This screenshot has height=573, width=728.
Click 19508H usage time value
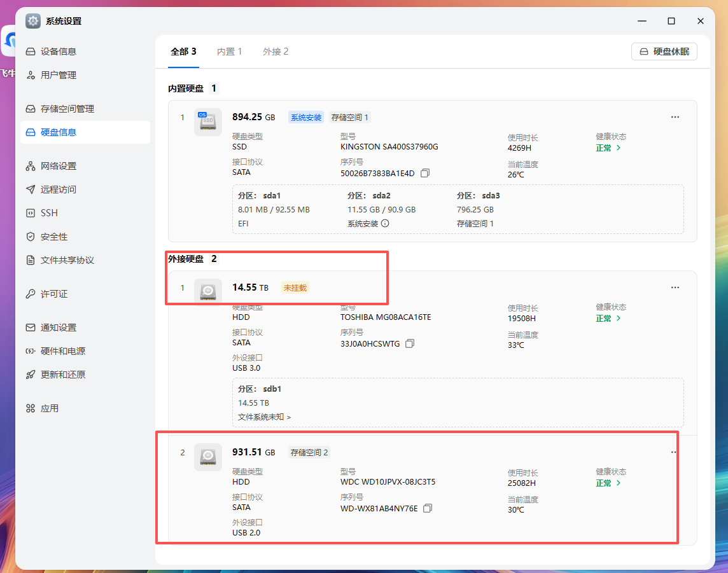(x=521, y=318)
